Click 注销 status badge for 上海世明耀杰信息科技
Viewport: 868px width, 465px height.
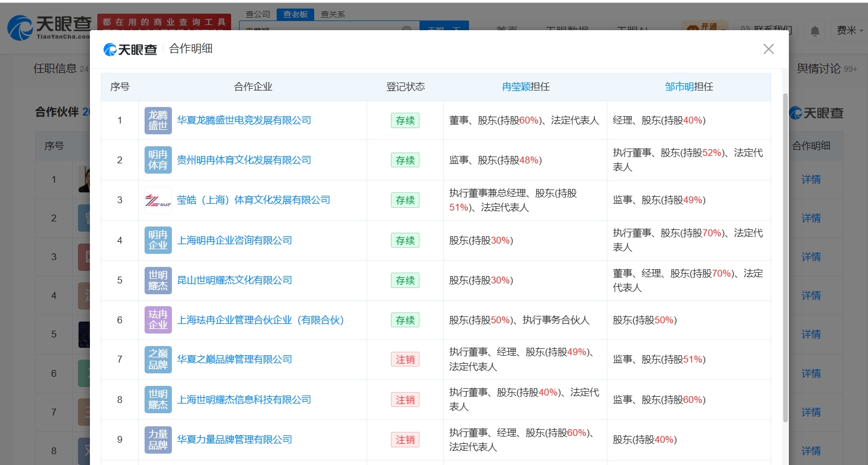click(405, 400)
